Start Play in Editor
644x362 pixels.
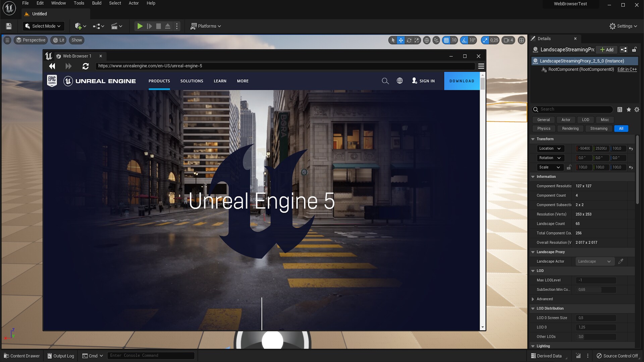click(140, 26)
